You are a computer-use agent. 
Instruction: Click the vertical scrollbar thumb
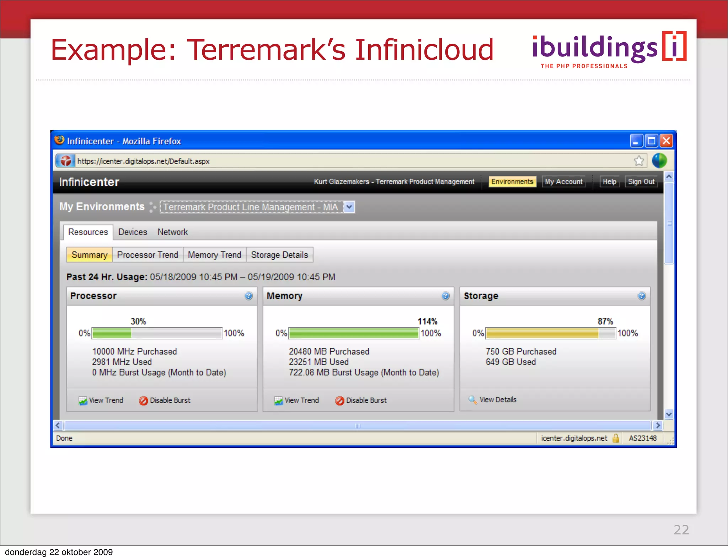pos(669,223)
